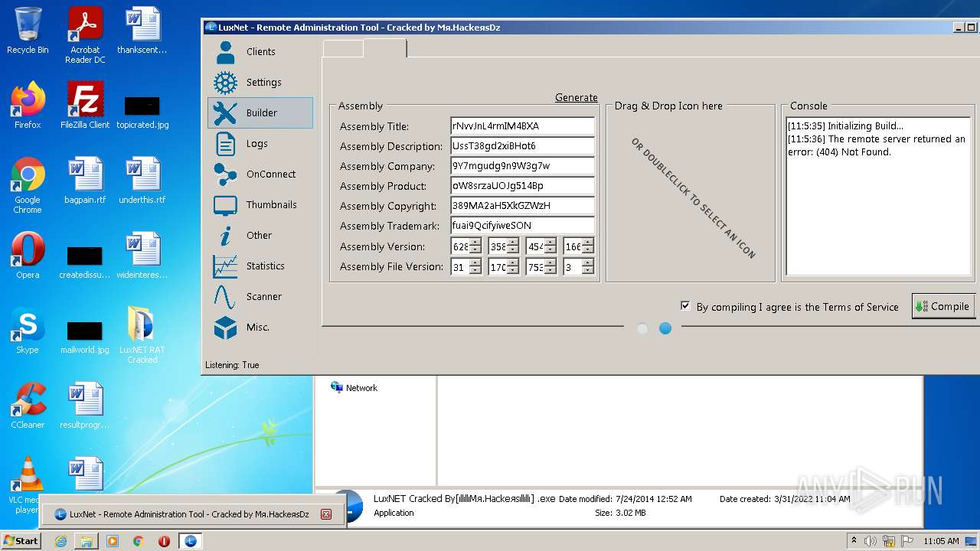Viewport: 980px width, 551px height.
Task: Launch FileZilla Client shortcut
Action: tap(85, 105)
